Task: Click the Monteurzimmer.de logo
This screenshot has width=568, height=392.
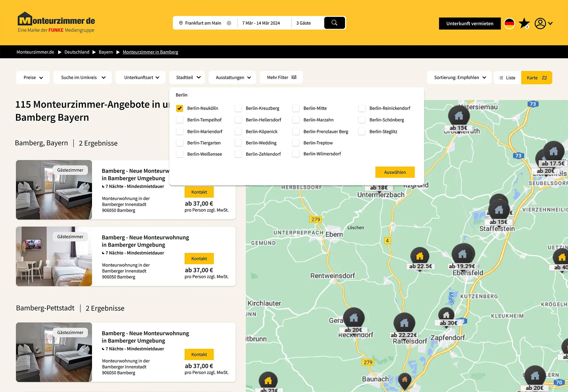Action: (x=56, y=22)
